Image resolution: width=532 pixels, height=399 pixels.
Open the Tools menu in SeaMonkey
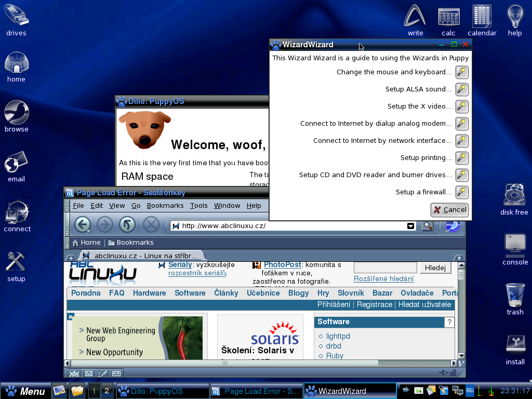tap(199, 206)
